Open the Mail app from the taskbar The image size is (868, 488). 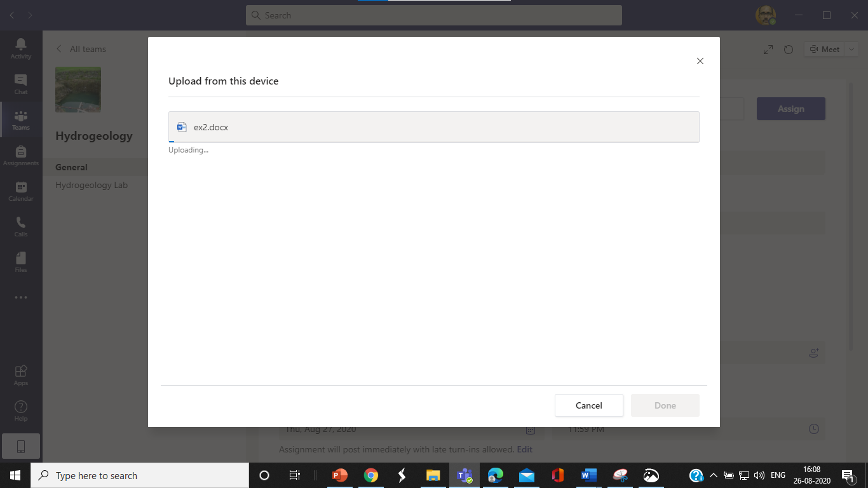(x=526, y=475)
